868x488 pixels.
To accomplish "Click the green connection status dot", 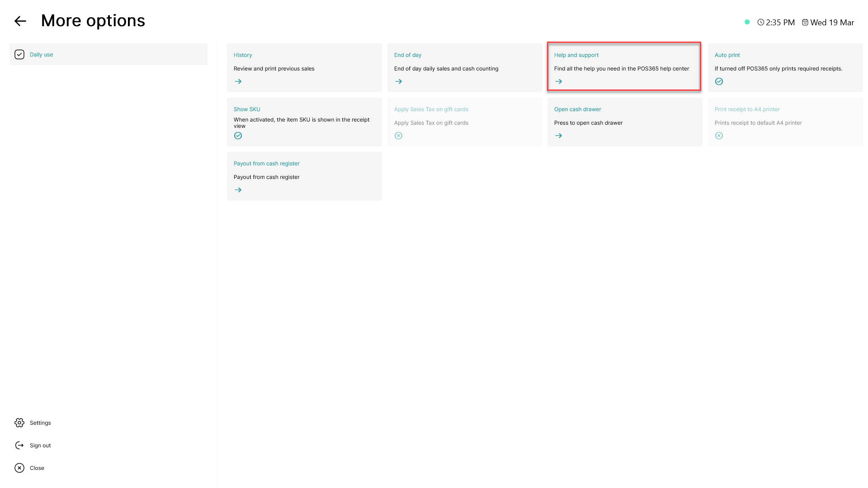I will (x=747, y=22).
